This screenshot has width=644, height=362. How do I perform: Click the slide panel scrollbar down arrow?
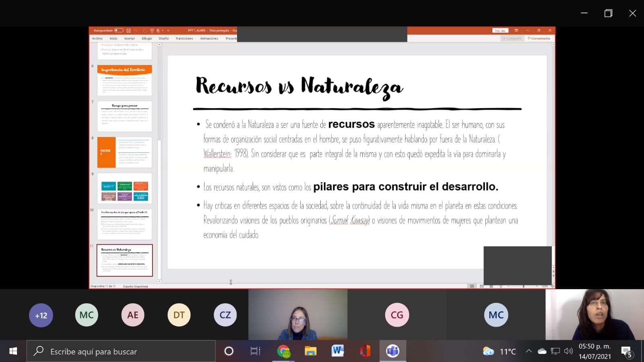159,281
